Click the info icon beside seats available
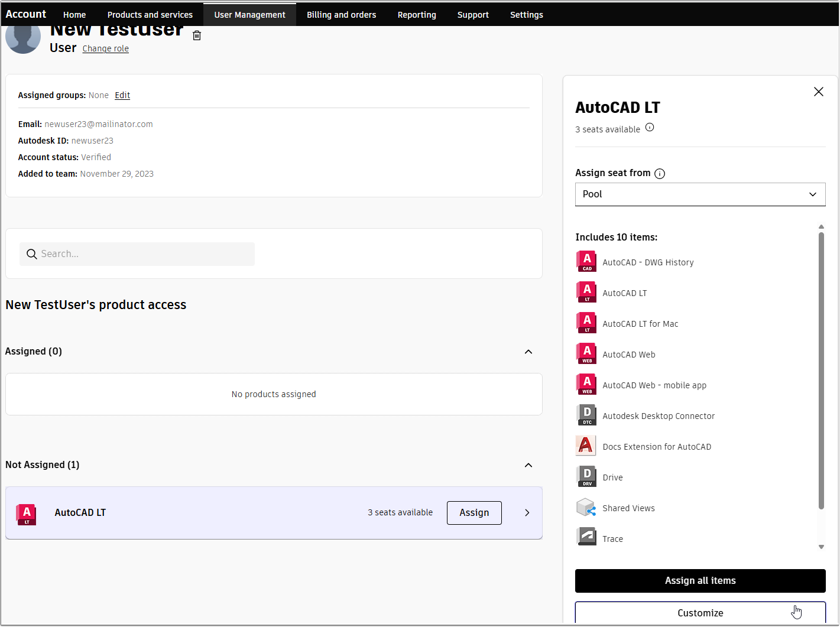The height and width of the screenshot is (627, 840). [x=650, y=126]
